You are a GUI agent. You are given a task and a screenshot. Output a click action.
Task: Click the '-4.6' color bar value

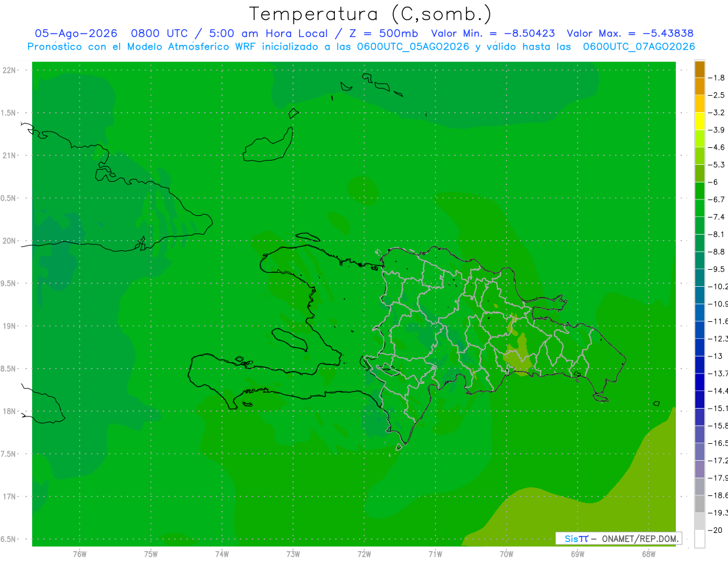point(716,147)
